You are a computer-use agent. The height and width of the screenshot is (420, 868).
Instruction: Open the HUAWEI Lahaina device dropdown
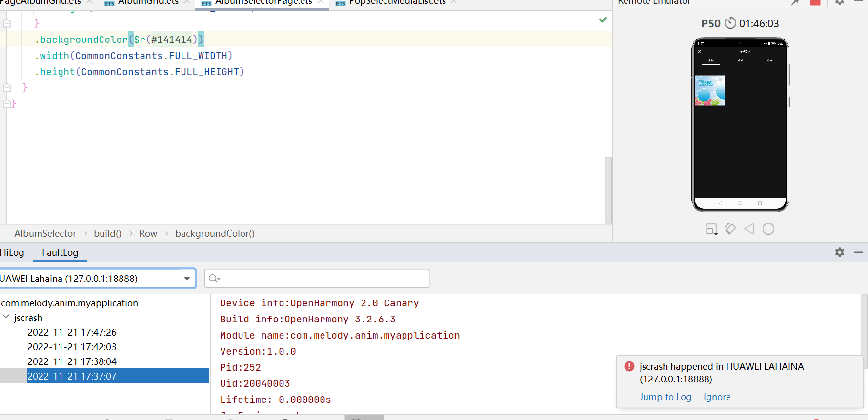[x=97, y=279]
